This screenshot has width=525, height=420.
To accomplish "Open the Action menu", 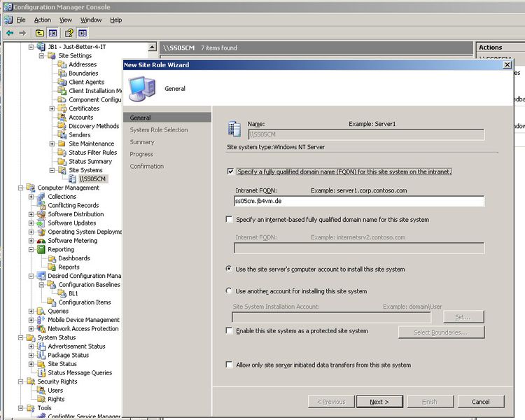I will click(43, 20).
